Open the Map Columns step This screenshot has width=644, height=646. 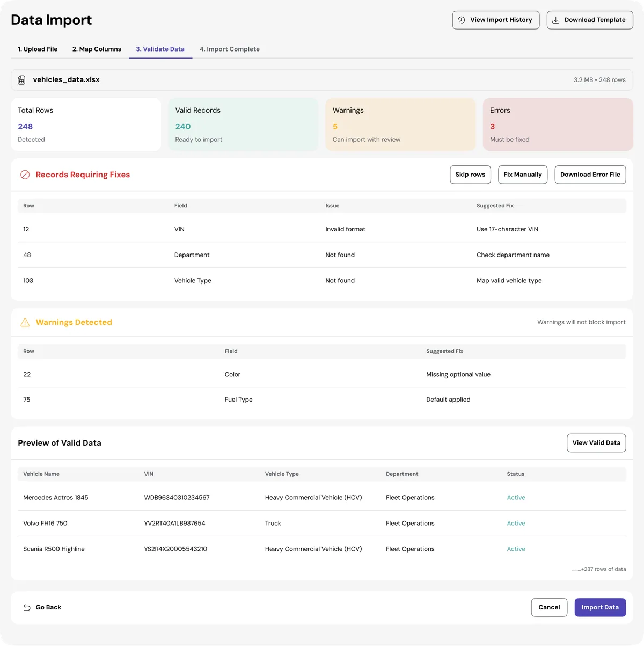tap(97, 49)
